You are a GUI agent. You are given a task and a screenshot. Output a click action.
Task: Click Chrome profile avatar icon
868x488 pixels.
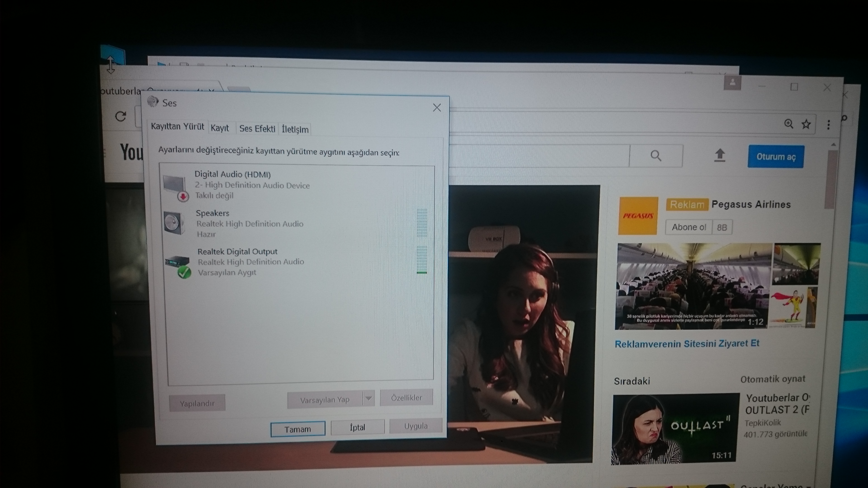(732, 82)
